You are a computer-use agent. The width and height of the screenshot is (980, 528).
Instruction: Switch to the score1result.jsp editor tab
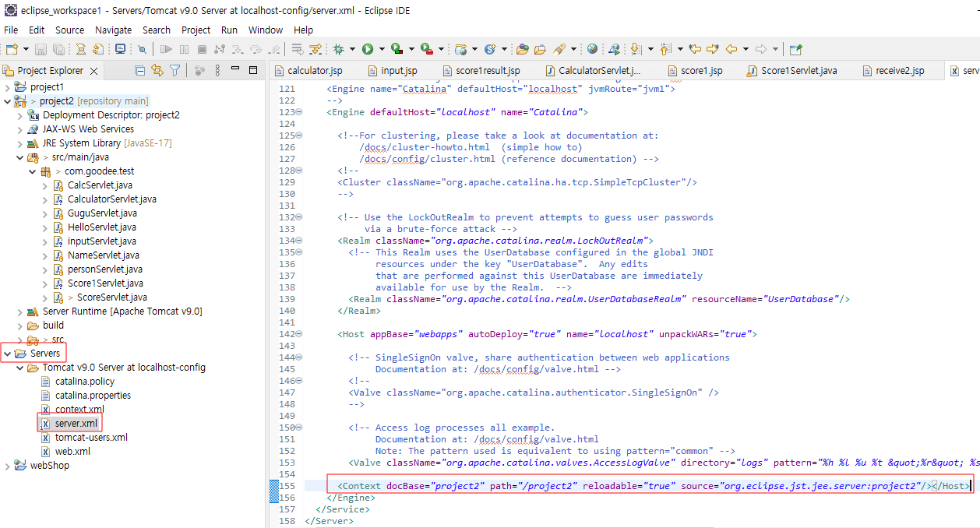(x=481, y=71)
